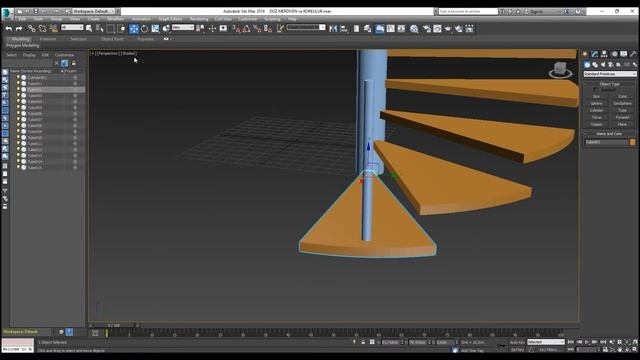Open the Schematic View icon
The width and height of the screenshot is (640, 360).
tap(401, 29)
